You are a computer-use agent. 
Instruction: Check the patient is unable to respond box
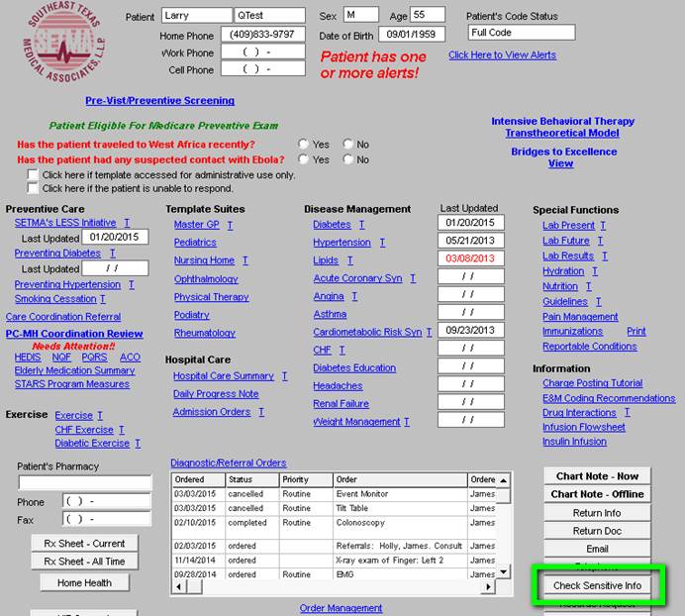click(33, 188)
